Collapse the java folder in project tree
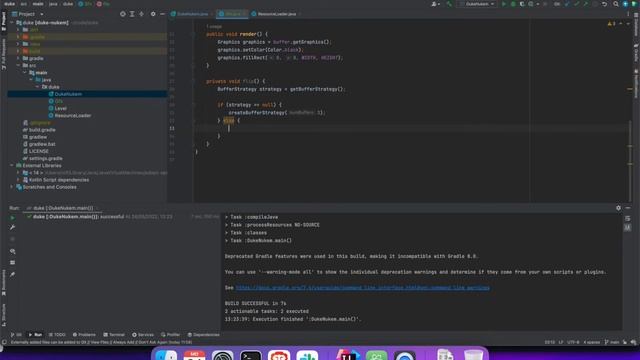 coord(31,80)
